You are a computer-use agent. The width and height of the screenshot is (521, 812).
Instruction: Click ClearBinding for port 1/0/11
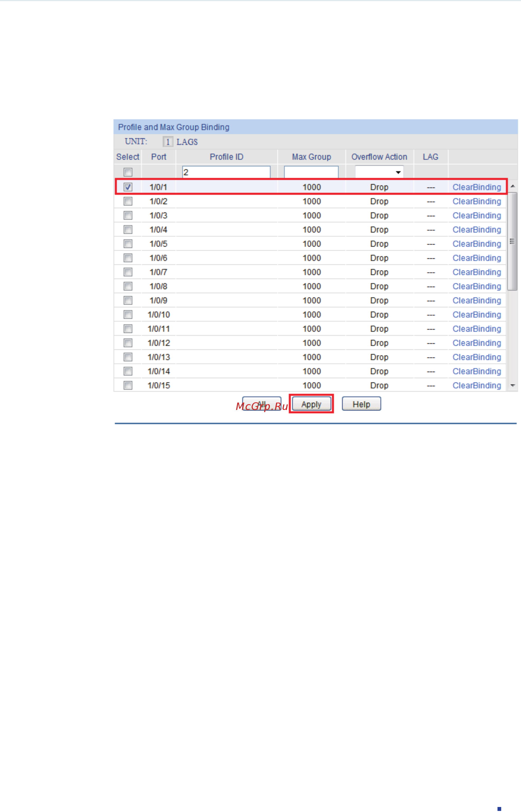[x=477, y=329]
